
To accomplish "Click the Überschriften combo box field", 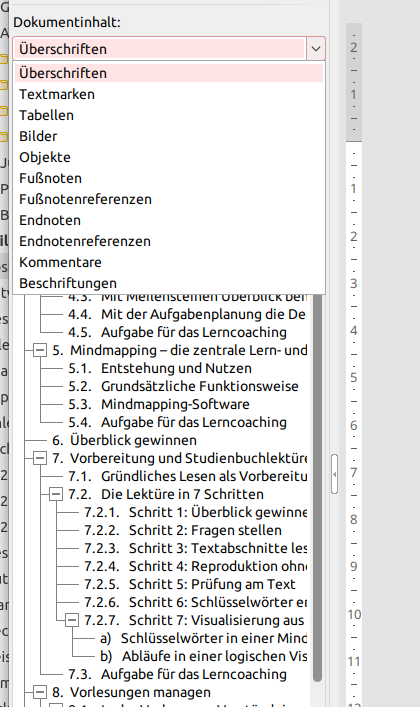I will coord(160,49).
